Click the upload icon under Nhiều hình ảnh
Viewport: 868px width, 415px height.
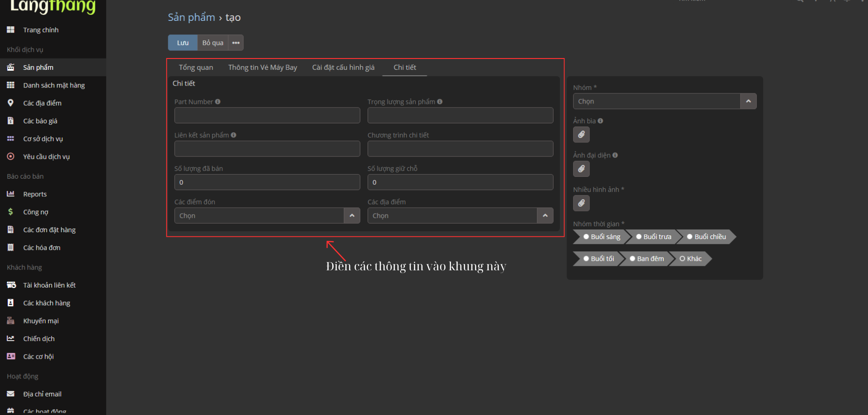coord(581,203)
